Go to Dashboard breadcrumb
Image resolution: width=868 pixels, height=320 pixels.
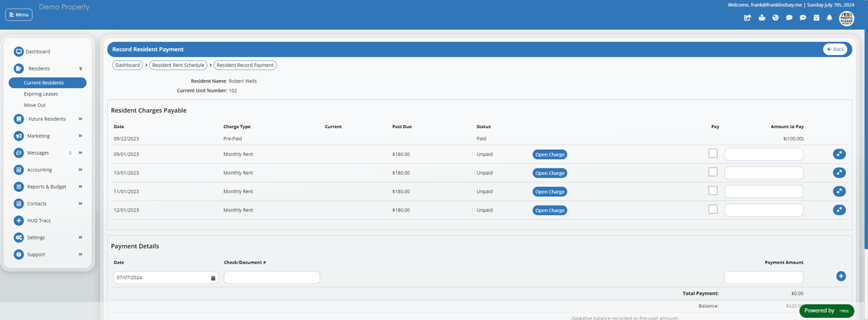tap(127, 65)
